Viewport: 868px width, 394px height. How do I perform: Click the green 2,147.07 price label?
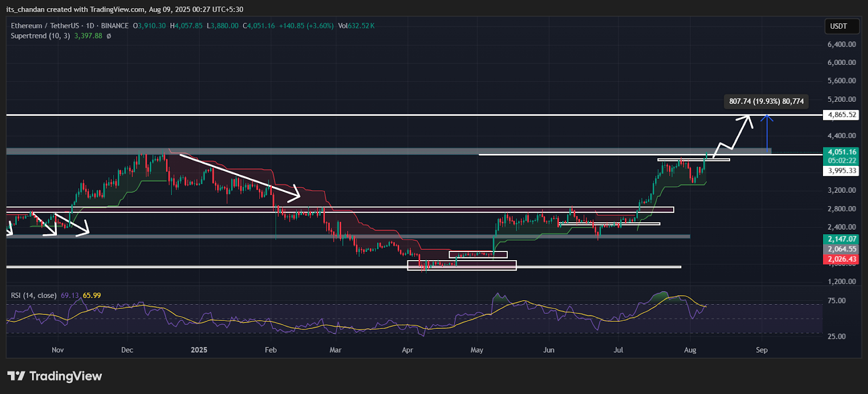(x=842, y=239)
